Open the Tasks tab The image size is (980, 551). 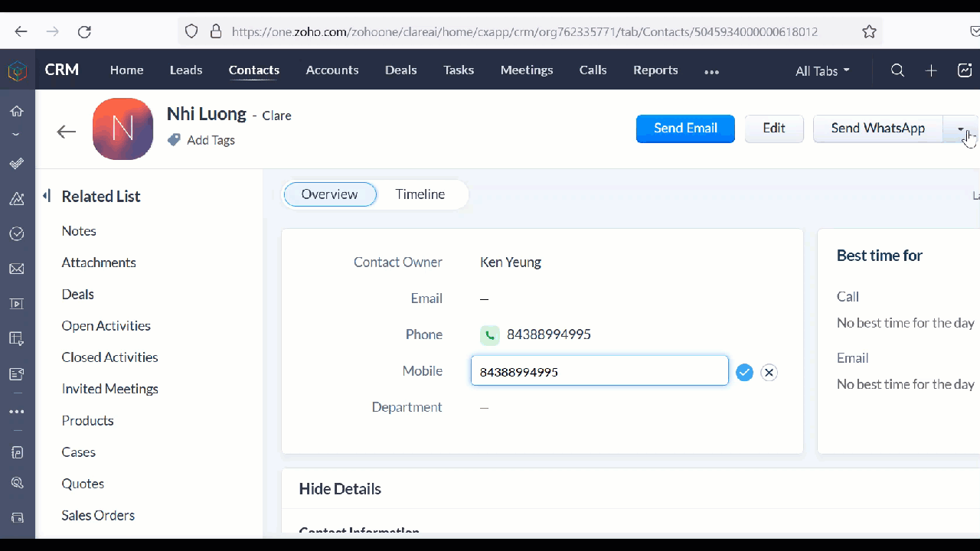coord(459,70)
